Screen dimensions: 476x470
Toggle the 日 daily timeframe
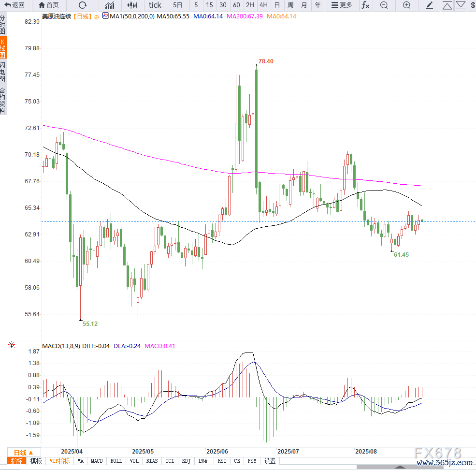pyautogui.click(x=277, y=5)
